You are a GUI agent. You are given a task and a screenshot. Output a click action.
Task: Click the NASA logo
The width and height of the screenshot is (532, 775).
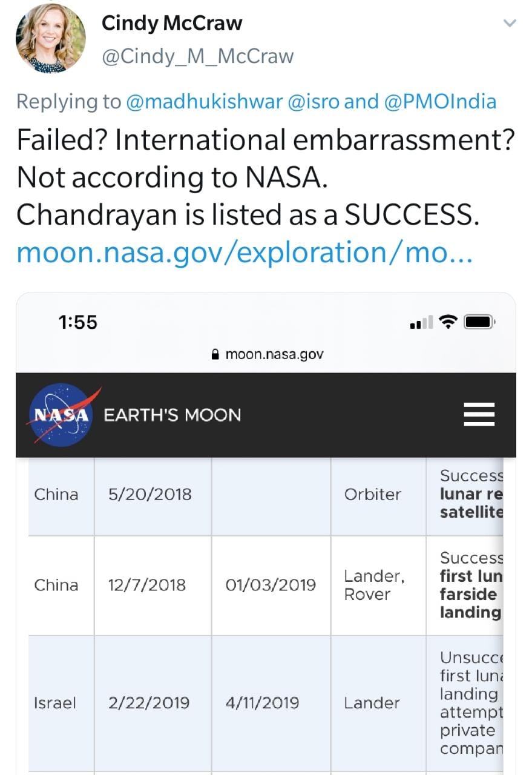coord(59,415)
